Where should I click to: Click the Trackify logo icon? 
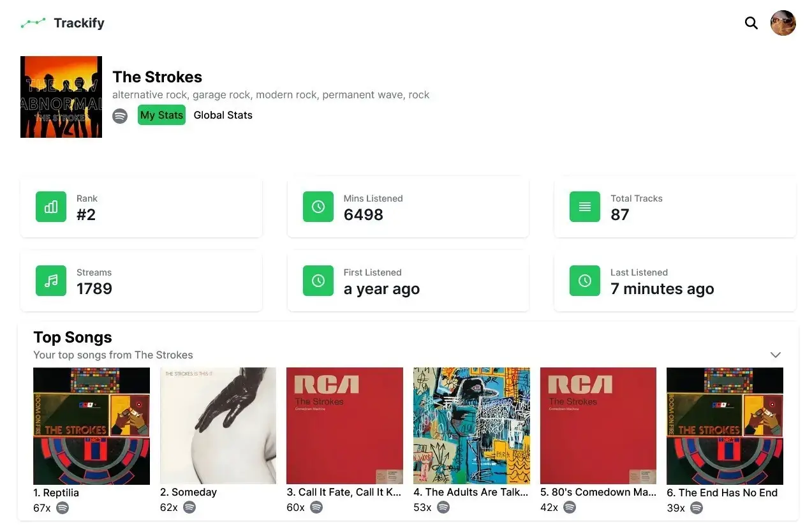click(x=33, y=23)
